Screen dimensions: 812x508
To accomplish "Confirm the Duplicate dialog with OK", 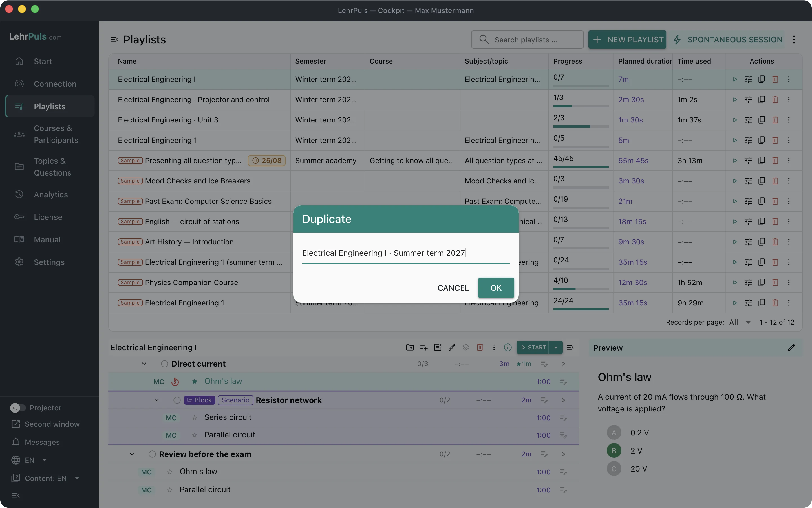I will (x=496, y=288).
